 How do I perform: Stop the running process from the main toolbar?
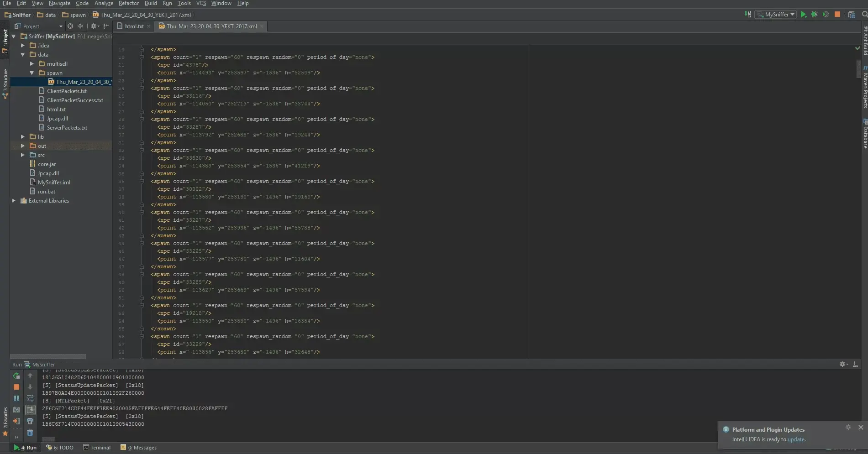[837, 15]
